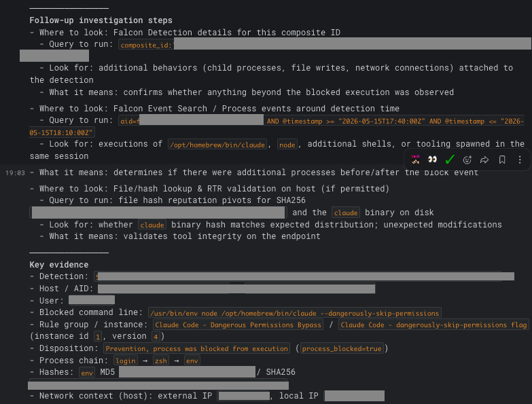Click the redacted local IP value
The height and width of the screenshot is (404, 532).
355,396
